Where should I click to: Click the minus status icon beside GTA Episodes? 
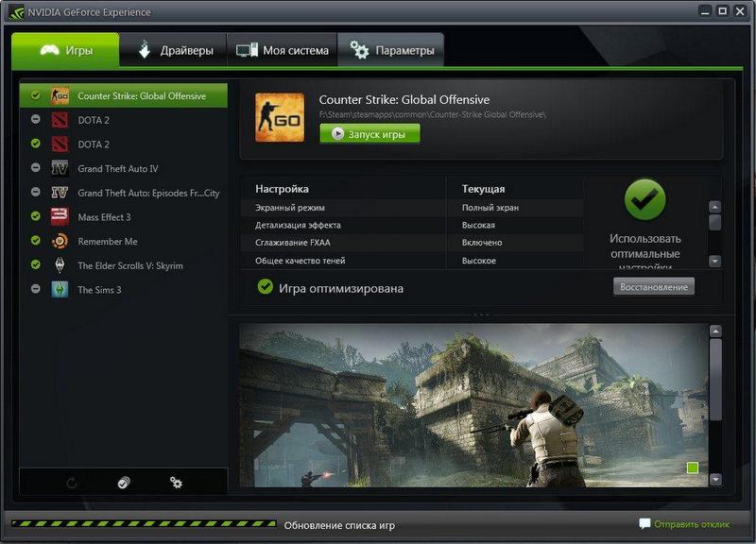[x=36, y=192]
